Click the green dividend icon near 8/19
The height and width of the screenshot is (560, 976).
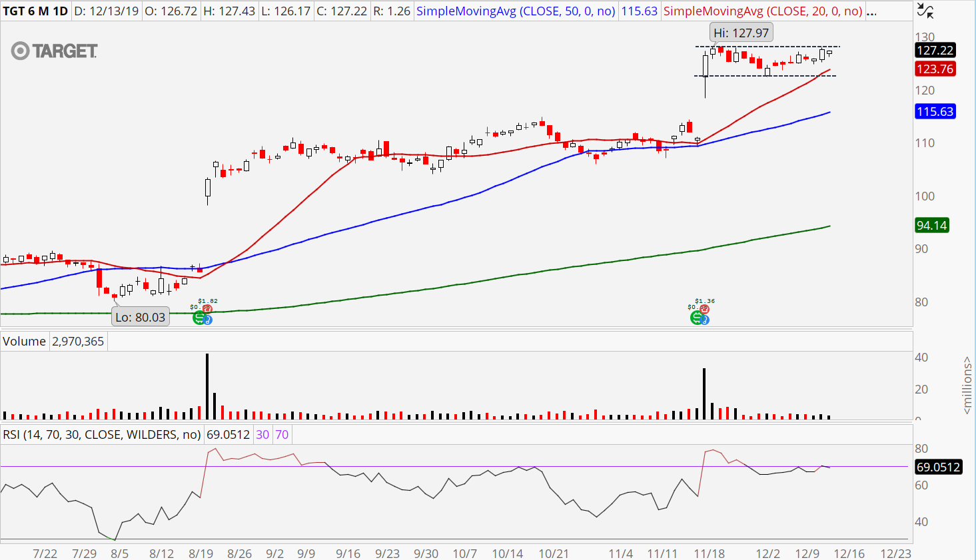point(199,318)
